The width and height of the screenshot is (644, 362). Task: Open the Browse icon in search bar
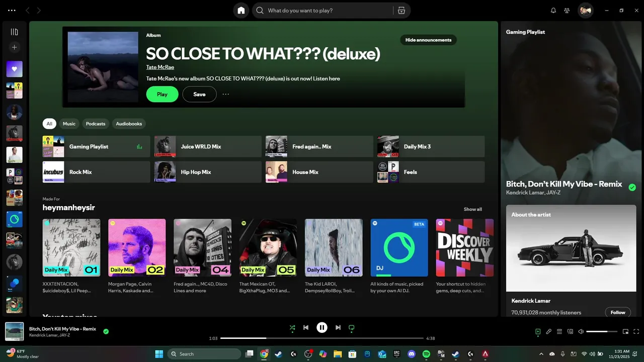[401, 11]
